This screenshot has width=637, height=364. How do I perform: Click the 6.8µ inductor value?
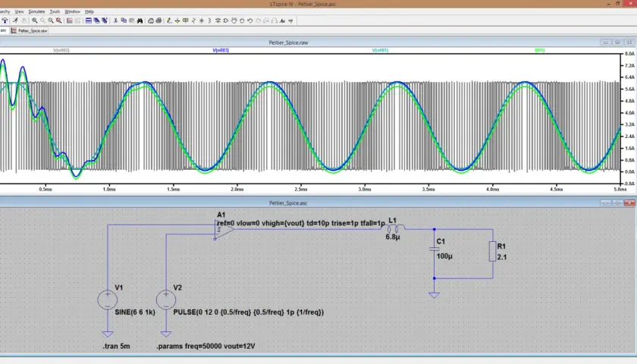(x=393, y=237)
